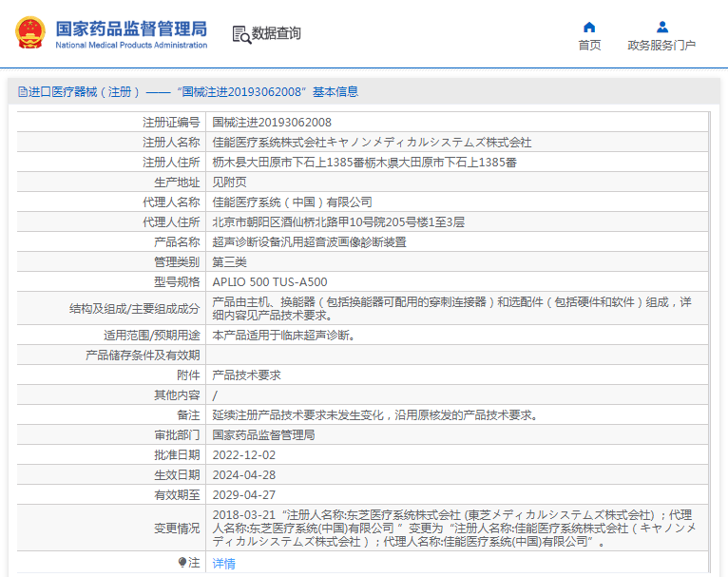
Task: Click the national emblem logo
Action: 30,33
